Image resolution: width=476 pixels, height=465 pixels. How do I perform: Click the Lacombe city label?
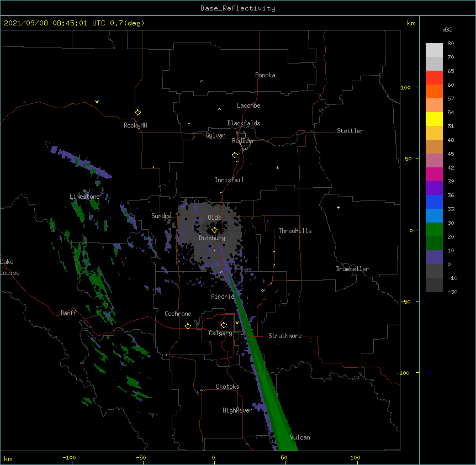click(248, 105)
